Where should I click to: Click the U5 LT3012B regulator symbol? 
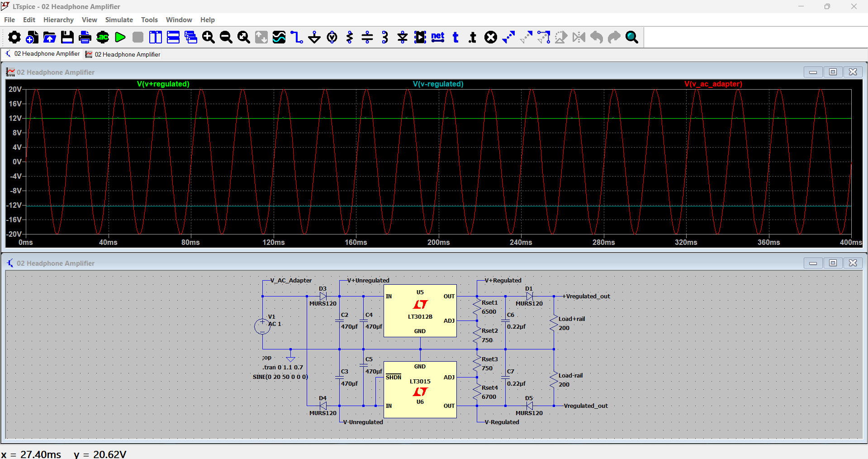pos(420,311)
